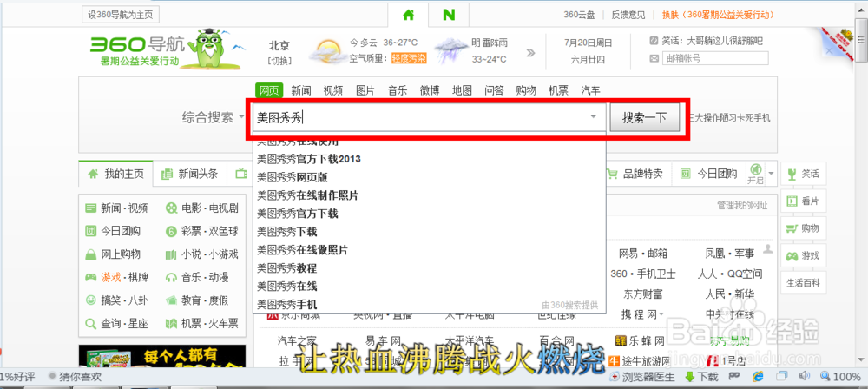The width and height of the screenshot is (868, 389).
Task: Click the 轻度污染 air quality badge
Action: 409,58
